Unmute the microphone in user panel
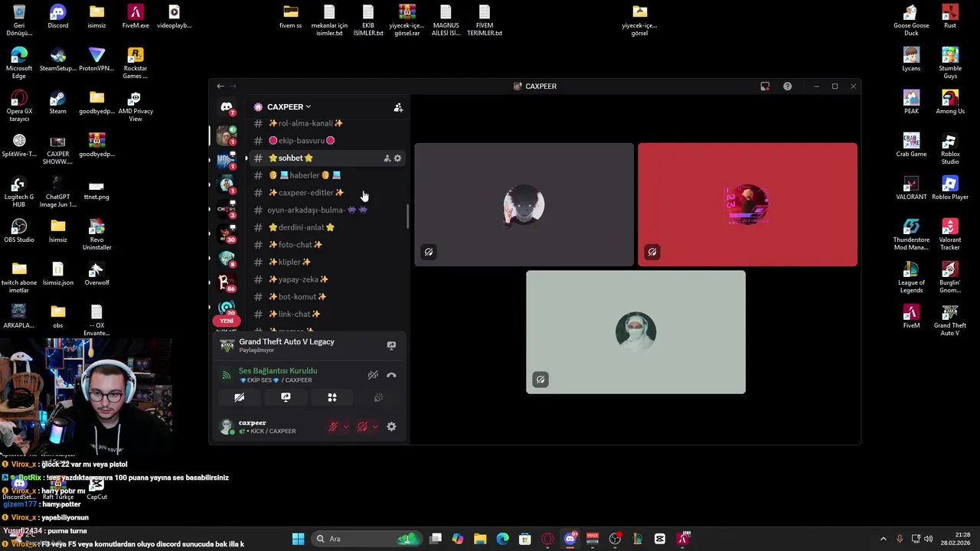Viewport: 980px width, 551px height. [x=333, y=427]
